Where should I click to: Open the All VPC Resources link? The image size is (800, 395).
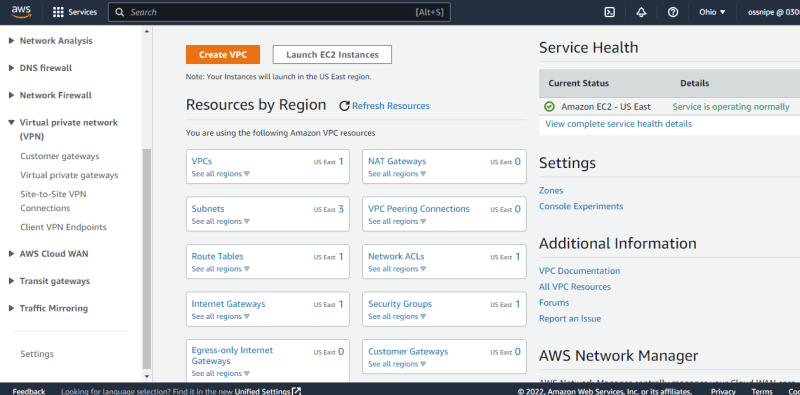point(574,287)
